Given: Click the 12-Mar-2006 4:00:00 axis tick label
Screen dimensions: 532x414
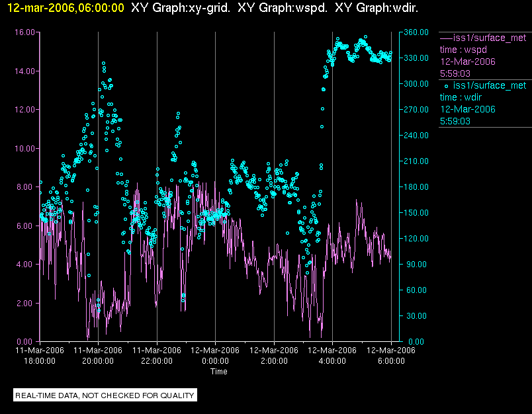Looking at the screenshot, I should tap(333, 356).
